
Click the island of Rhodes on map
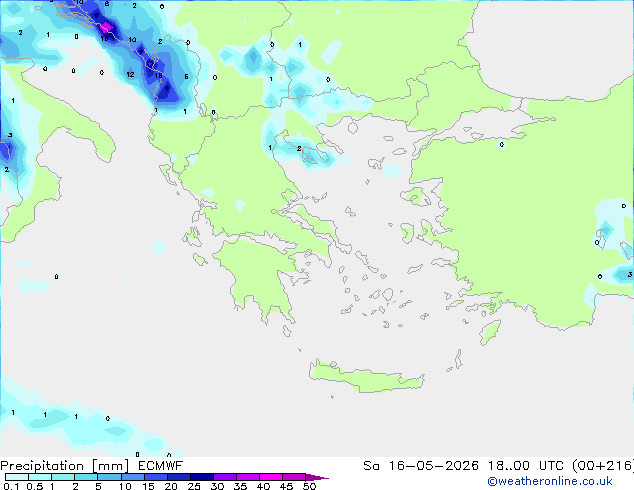click(490, 332)
